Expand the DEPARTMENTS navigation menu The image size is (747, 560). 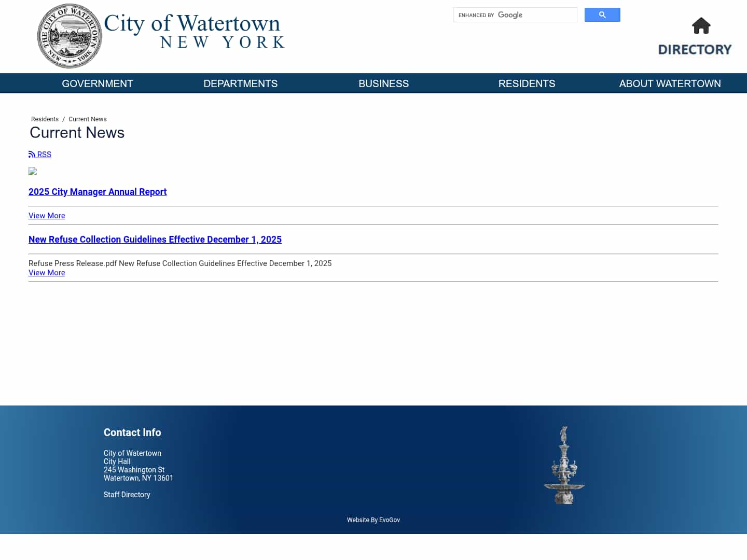click(240, 83)
